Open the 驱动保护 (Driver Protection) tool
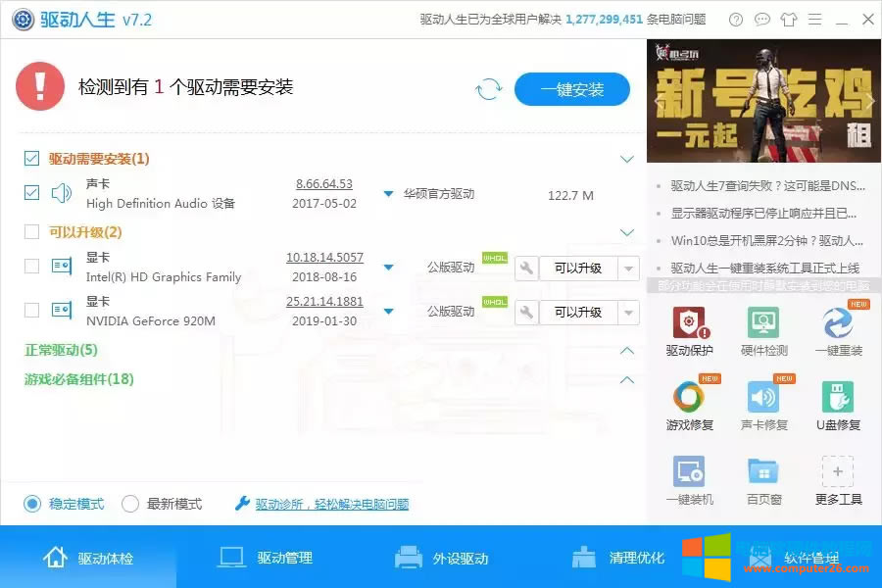Image resolution: width=882 pixels, height=588 pixels. (x=689, y=326)
